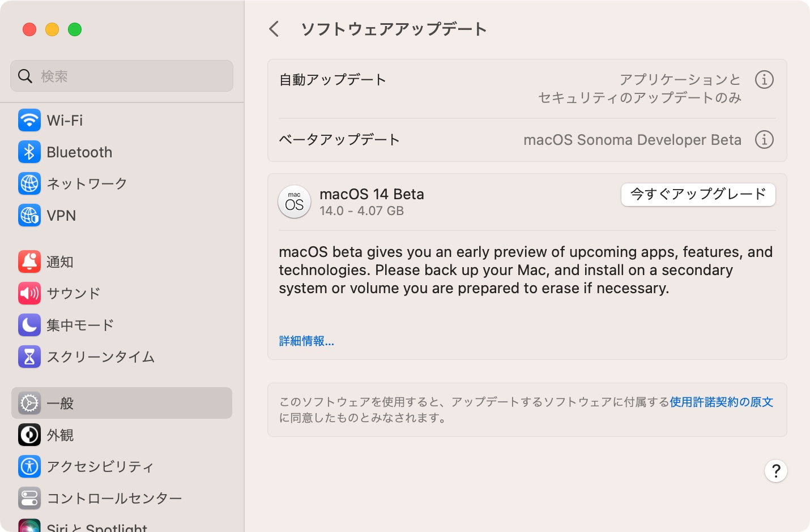Select 外観 label in the sidebar
This screenshot has width=810, height=532.
click(x=60, y=435)
